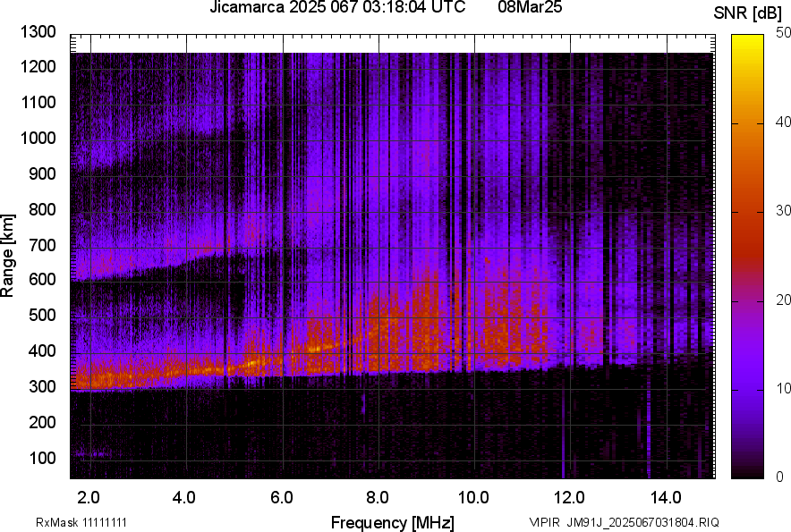Click frequency tick label '4.0'

coord(184,498)
